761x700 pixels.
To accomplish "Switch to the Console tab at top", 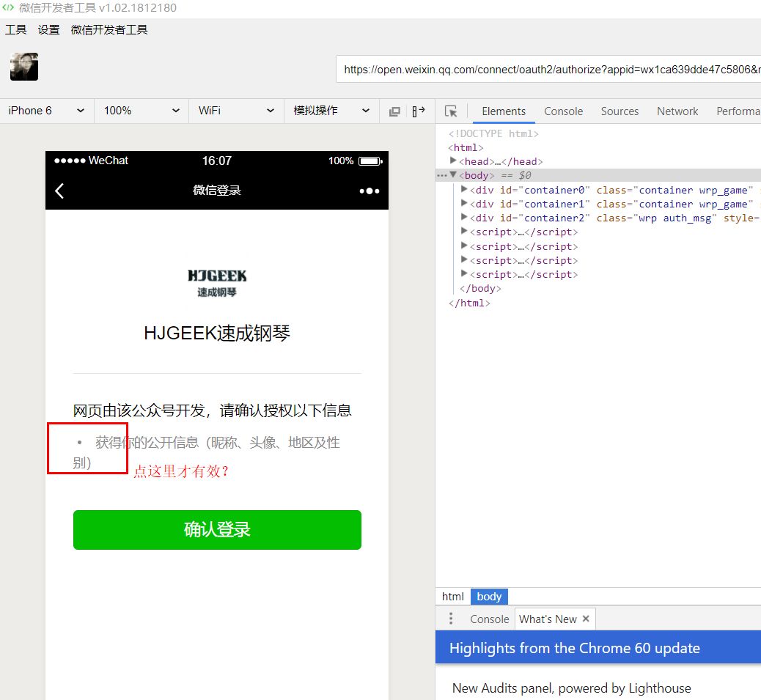I will click(563, 111).
